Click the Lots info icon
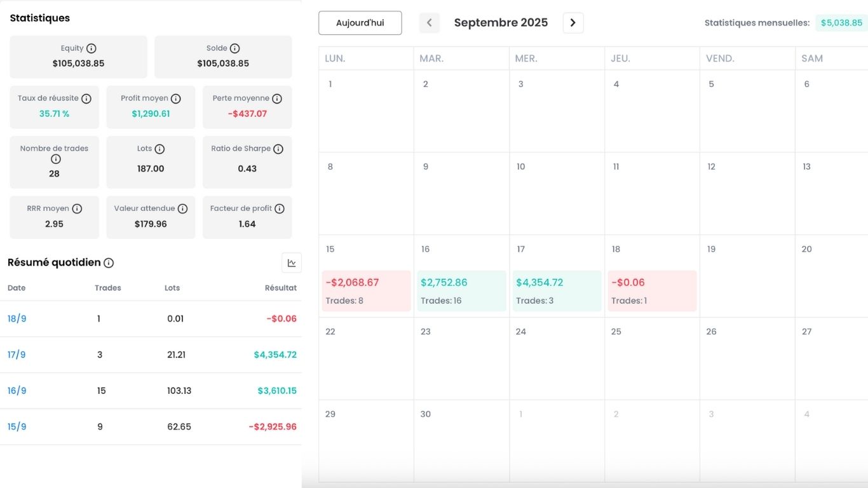Image resolution: width=868 pixels, height=488 pixels. point(159,149)
